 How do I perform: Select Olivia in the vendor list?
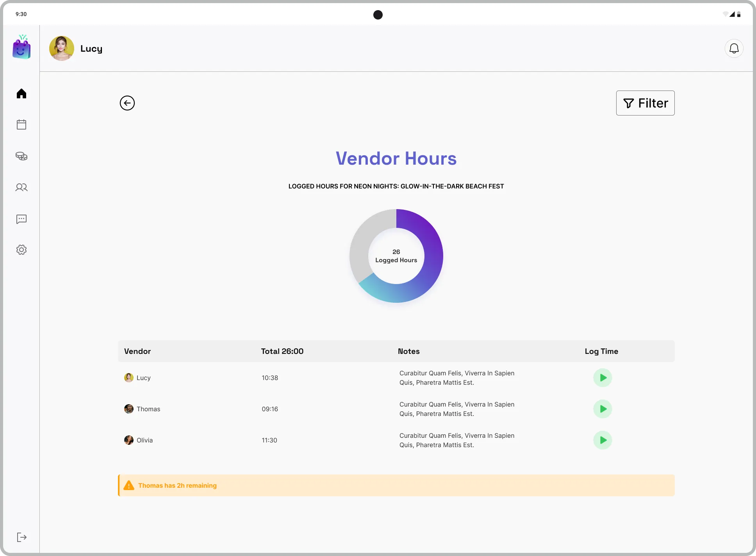(144, 440)
